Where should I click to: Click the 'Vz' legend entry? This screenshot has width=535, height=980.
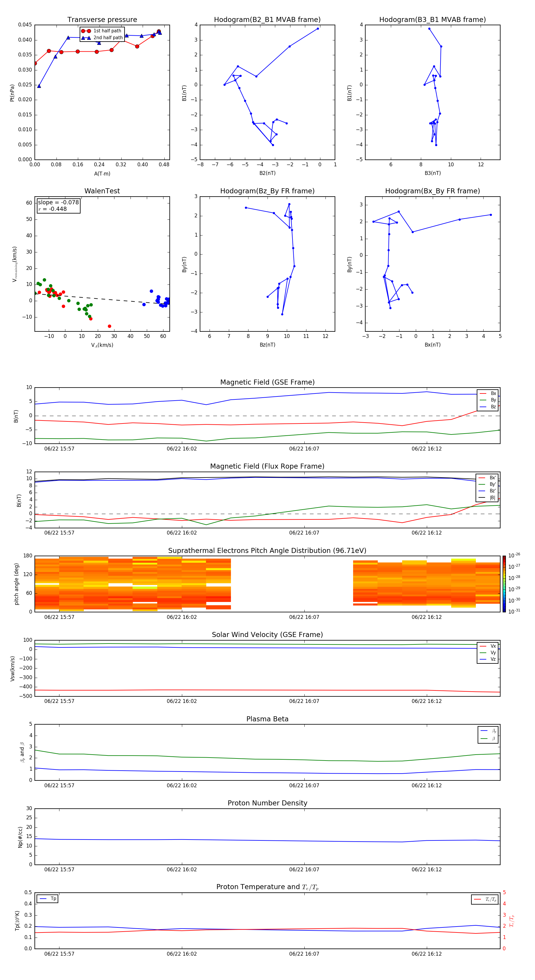tap(488, 659)
